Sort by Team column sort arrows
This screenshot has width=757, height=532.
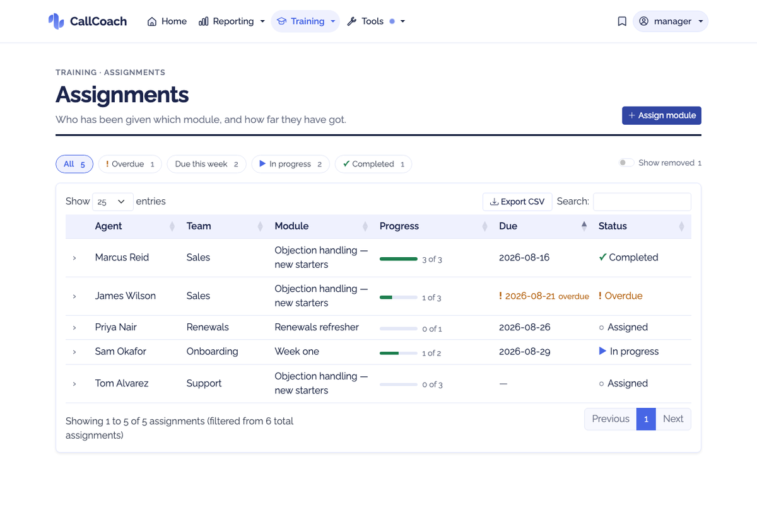261,226
